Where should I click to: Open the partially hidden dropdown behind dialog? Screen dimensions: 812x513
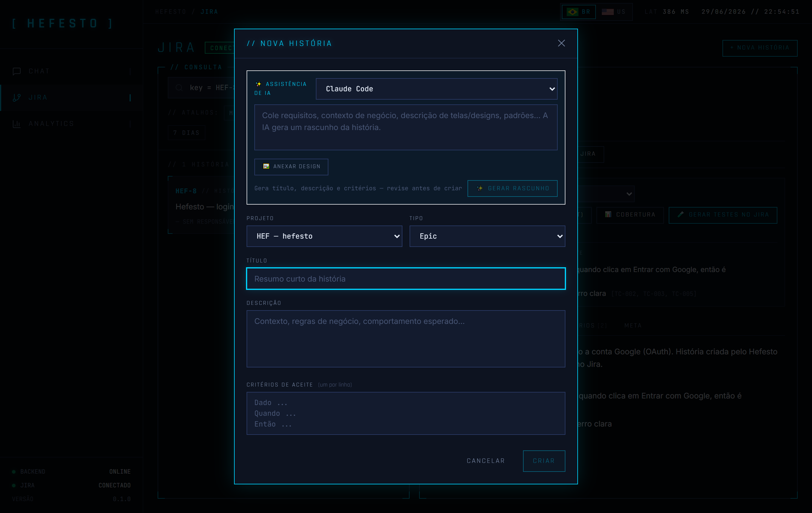tap(607, 194)
